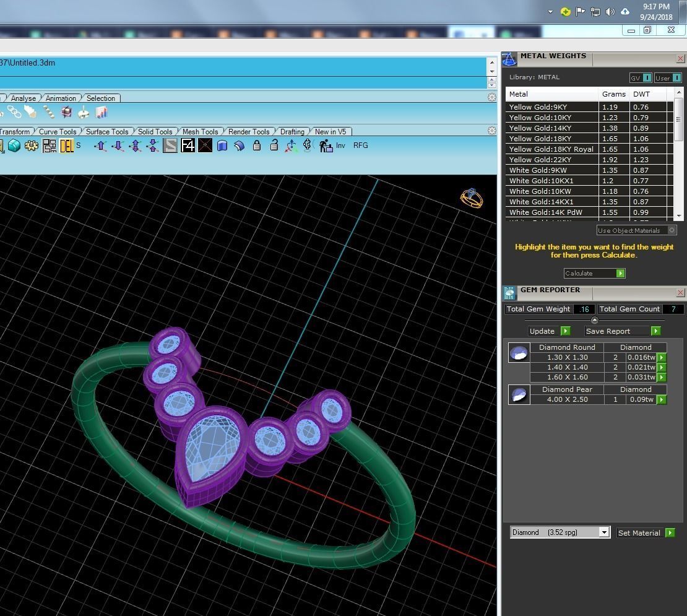This screenshot has height=616, width=687.
Task: Click the S toolbar button
Action: [x=79, y=145]
